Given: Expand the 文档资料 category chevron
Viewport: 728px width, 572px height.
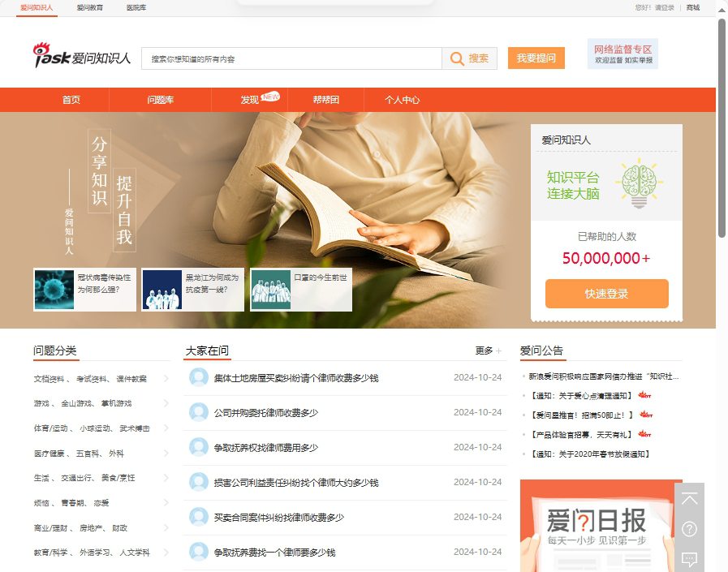Looking at the screenshot, I should [166, 378].
